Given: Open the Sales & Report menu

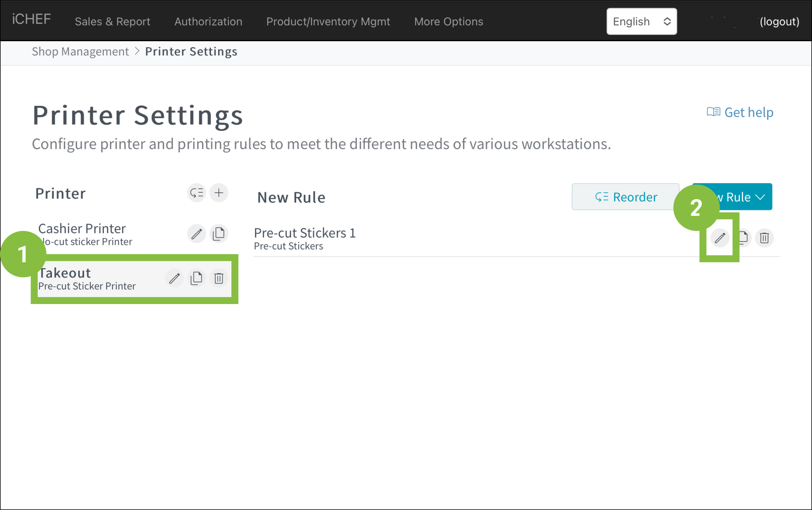Looking at the screenshot, I should click(x=112, y=21).
